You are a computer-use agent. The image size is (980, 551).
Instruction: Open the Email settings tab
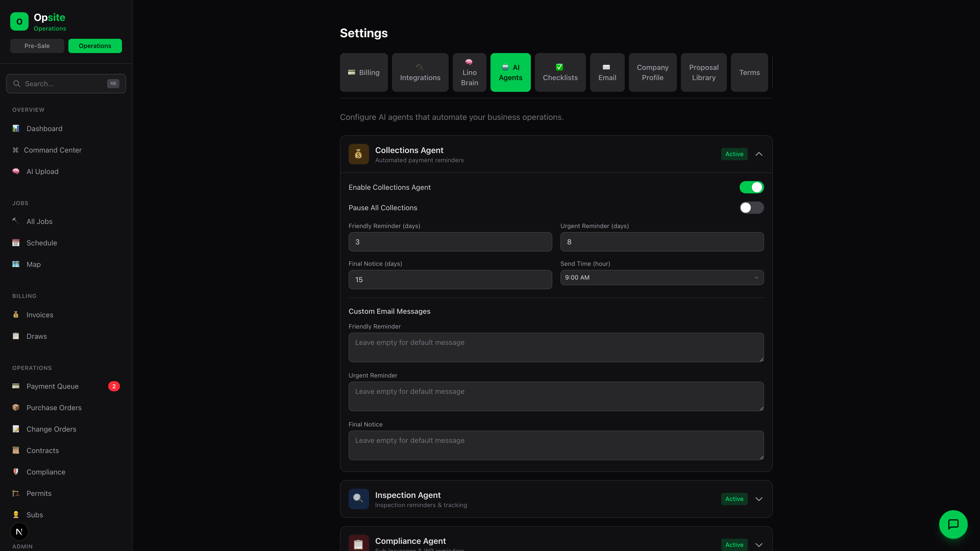coord(607,72)
